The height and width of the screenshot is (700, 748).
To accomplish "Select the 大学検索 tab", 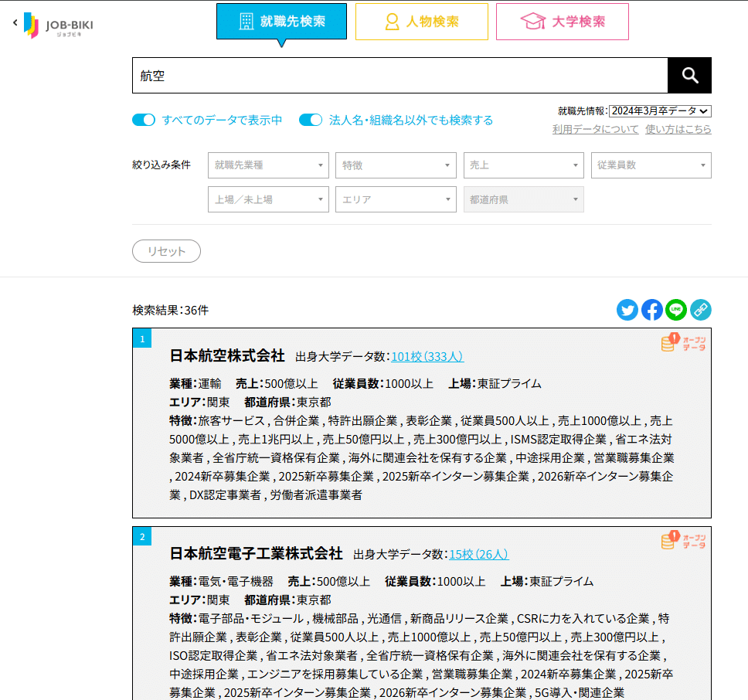I will click(562, 21).
